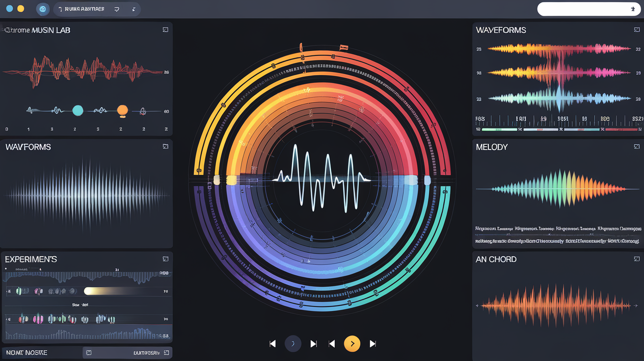The width and height of the screenshot is (644, 361).
Task: Click the blue-green bottom waveform in right Waveforms panel
Action: 560,98
